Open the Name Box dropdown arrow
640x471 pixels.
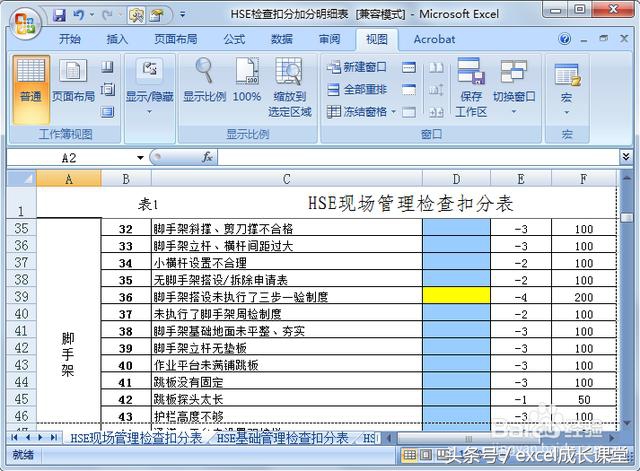[140, 158]
